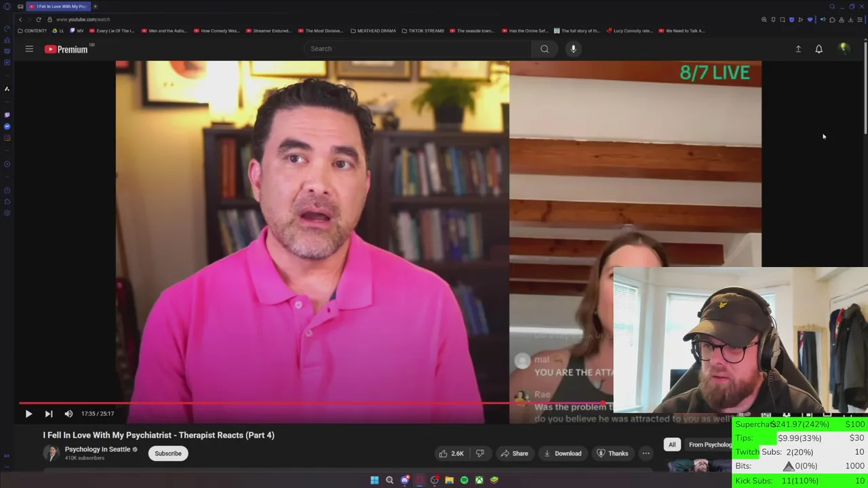Open Psychology In Seattle channel name
Screen dimensions: 868x488
click(98, 449)
